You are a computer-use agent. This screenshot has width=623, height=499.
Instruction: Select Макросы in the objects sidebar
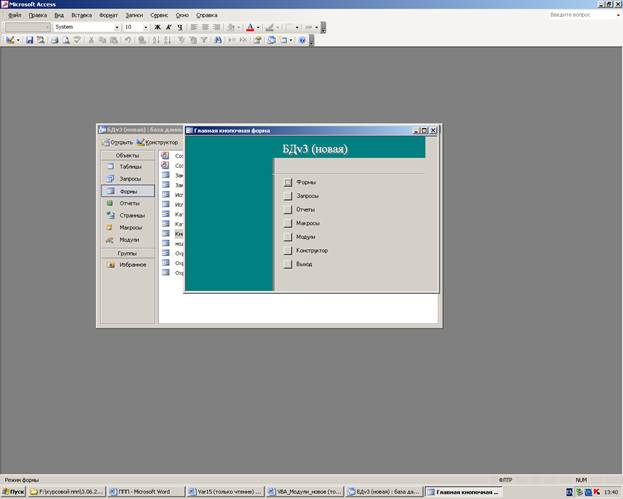130,227
